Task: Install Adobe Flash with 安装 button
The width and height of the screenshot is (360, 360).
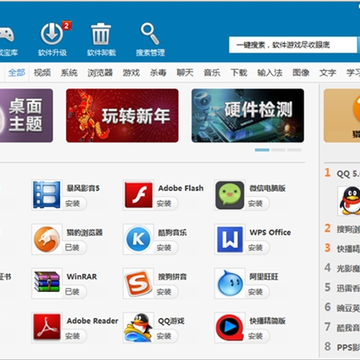Action: tap(165, 203)
